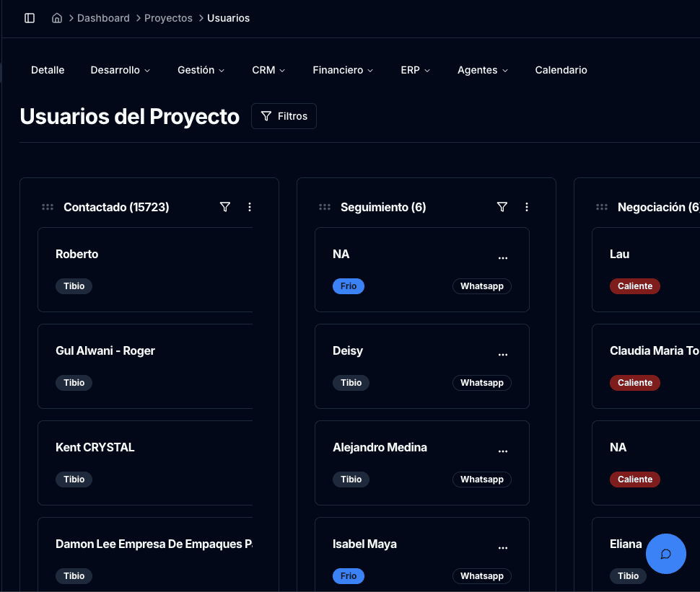
Task: Switch to the Detalle tab
Action: tap(48, 70)
